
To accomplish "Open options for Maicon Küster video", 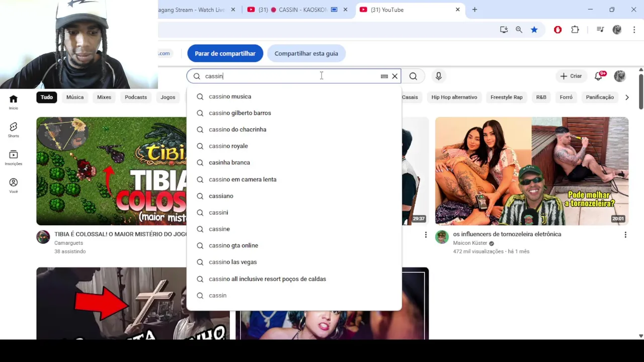I will 625,235.
